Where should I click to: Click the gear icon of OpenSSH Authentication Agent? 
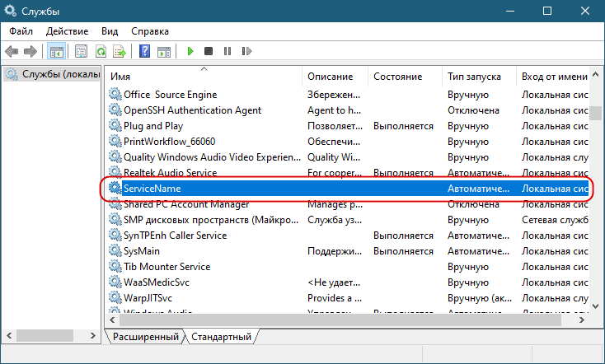[x=115, y=110]
